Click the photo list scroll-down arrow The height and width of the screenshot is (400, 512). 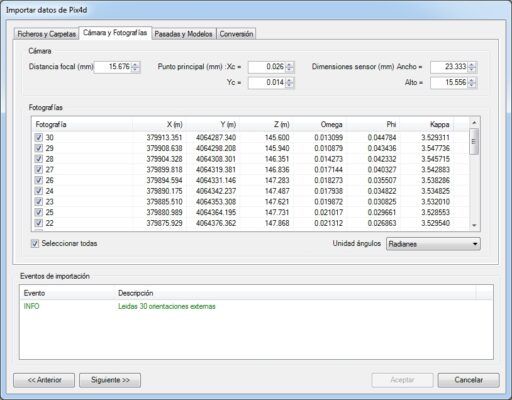pos(474,226)
